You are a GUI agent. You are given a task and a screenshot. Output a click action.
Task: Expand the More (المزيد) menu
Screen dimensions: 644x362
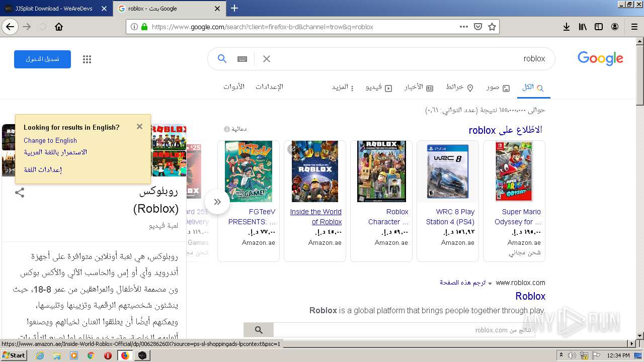click(x=343, y=87)
